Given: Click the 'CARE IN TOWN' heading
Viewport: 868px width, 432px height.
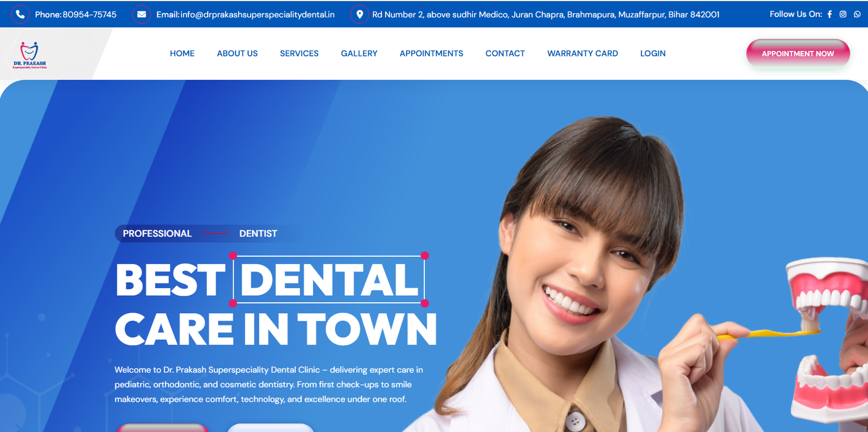Looking at the screenshot, I should (x=276, y=329).
